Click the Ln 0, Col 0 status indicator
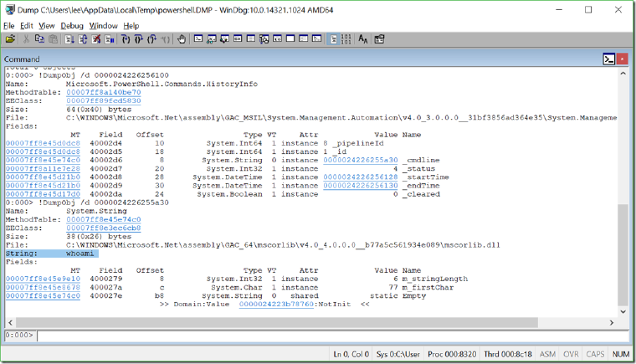636x364 pixels. click(x=351, y=354)
